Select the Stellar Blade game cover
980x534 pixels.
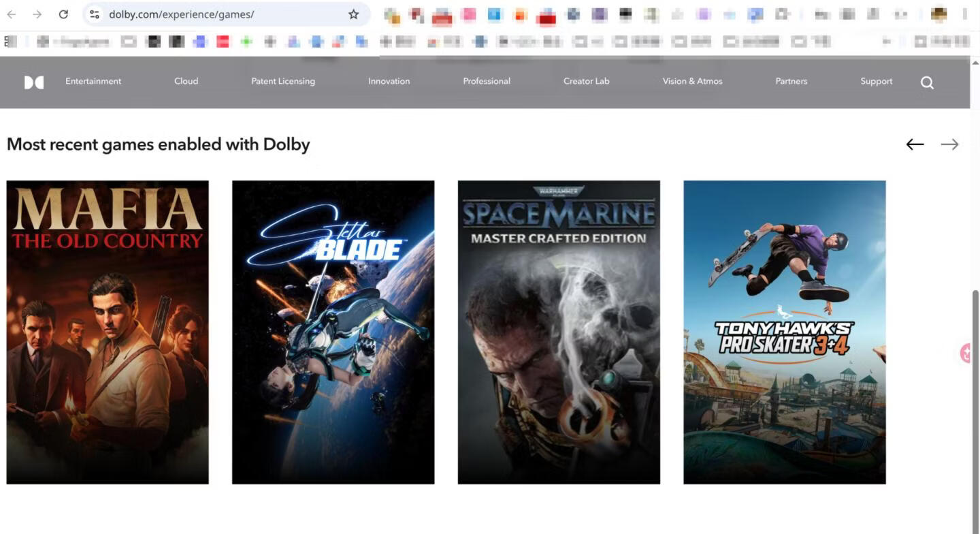tap(333, 332)
